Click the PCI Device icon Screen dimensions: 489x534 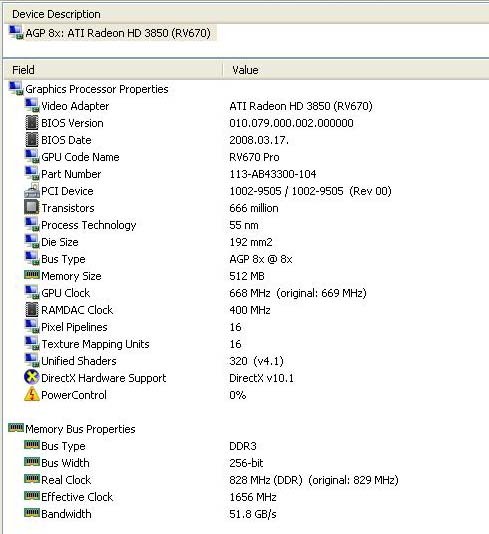[32, 190]
